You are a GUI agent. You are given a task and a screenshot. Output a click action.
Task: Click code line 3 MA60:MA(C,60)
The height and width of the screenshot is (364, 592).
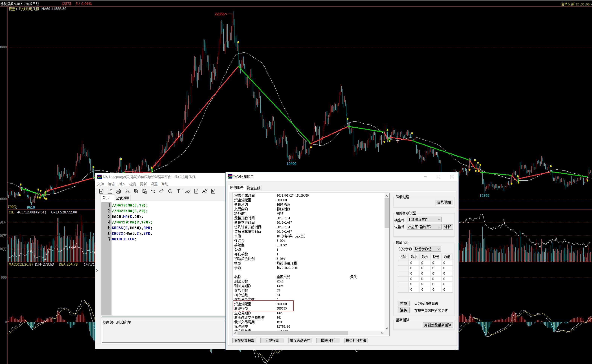click(x=128, y=217)
